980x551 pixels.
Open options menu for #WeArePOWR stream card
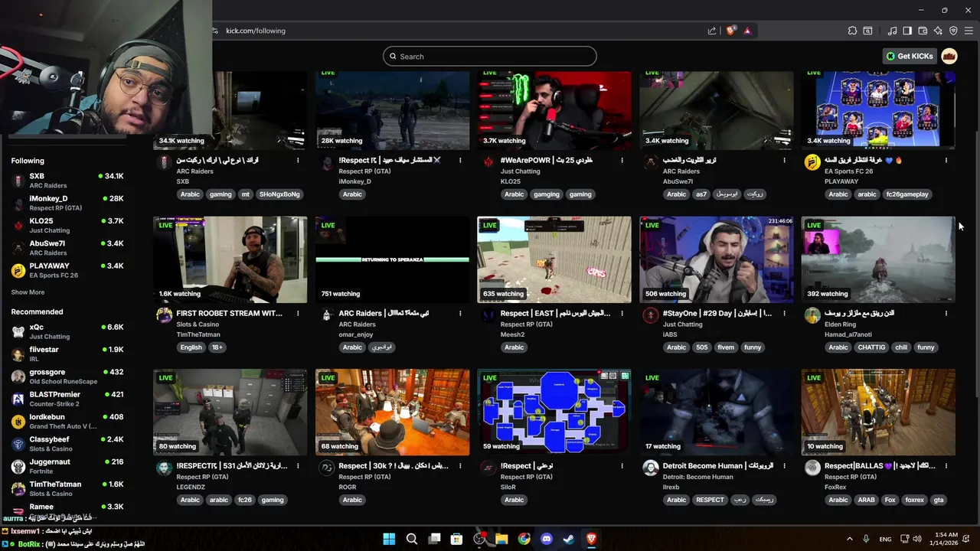pos(622,161)
